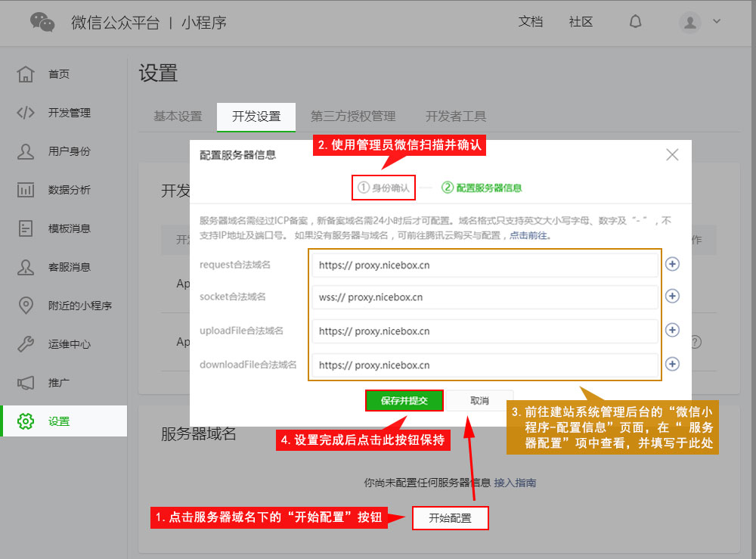Click the WeChat logo icon
The image size is (756, 559).
[42, 22]
